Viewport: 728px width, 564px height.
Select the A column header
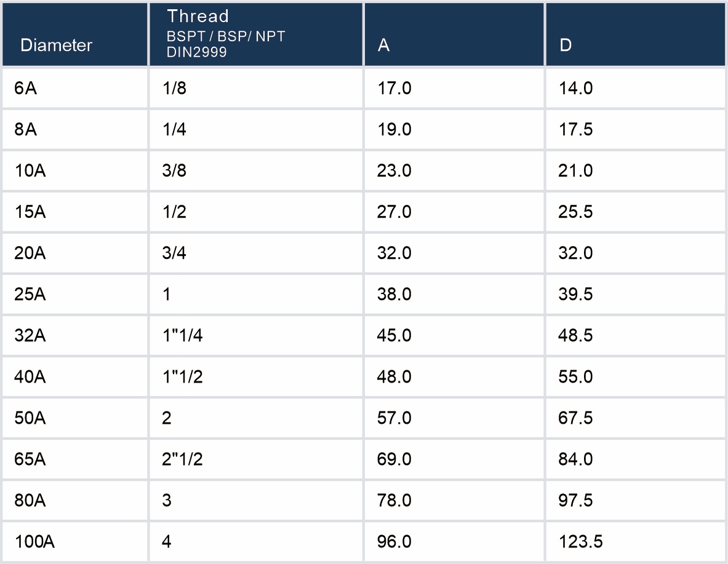[x=384, y=46]
